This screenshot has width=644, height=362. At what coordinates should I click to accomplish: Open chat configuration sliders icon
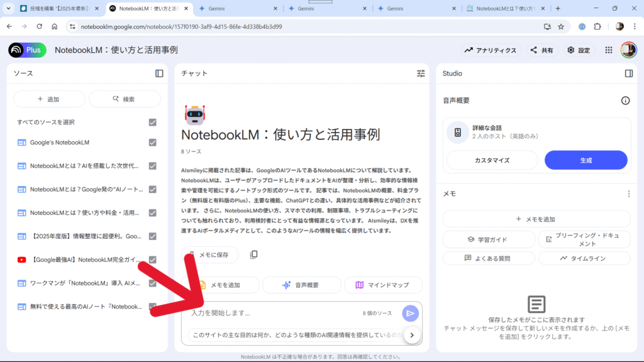pyautogui.click(x=421, y=74)
